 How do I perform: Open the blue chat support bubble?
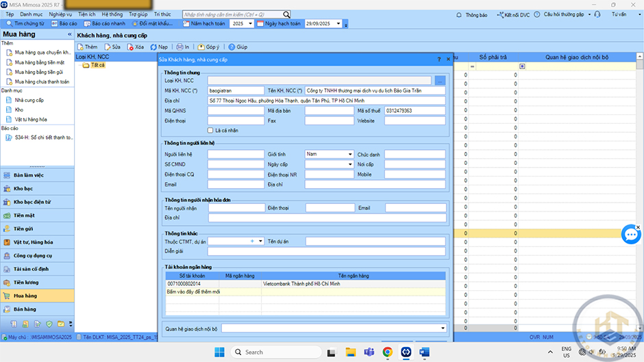pyautogui.click(x=630, y=235)
